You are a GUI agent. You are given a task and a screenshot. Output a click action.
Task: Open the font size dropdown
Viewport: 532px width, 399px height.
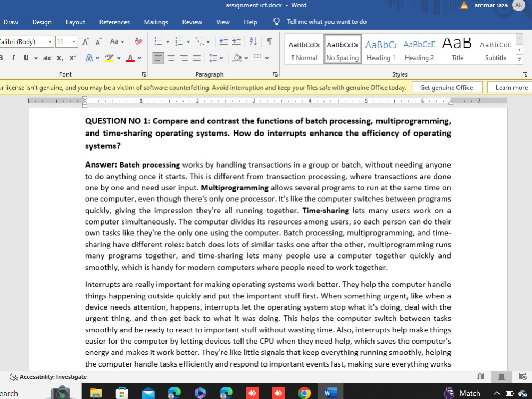(x=74, y=41)
